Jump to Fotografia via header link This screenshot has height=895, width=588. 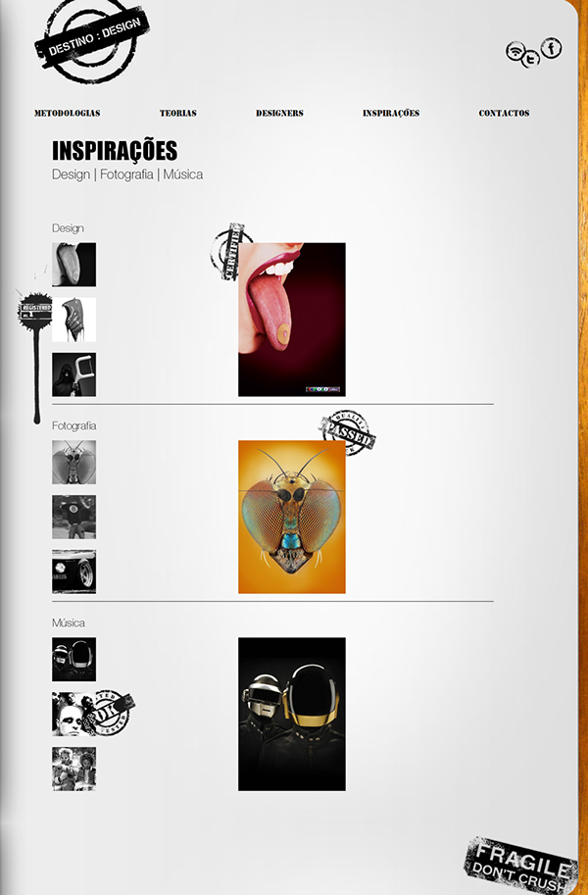pyautogui.click(x=126, y=174)
